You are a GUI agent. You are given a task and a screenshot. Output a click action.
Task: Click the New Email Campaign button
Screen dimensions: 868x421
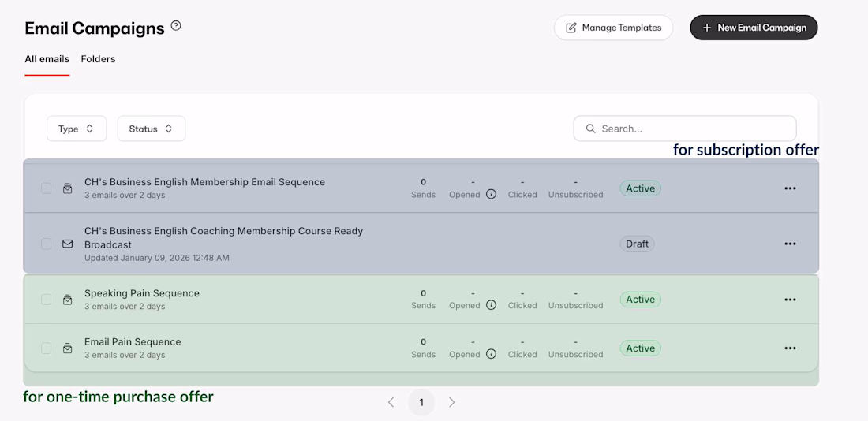[x=754, y=28]
